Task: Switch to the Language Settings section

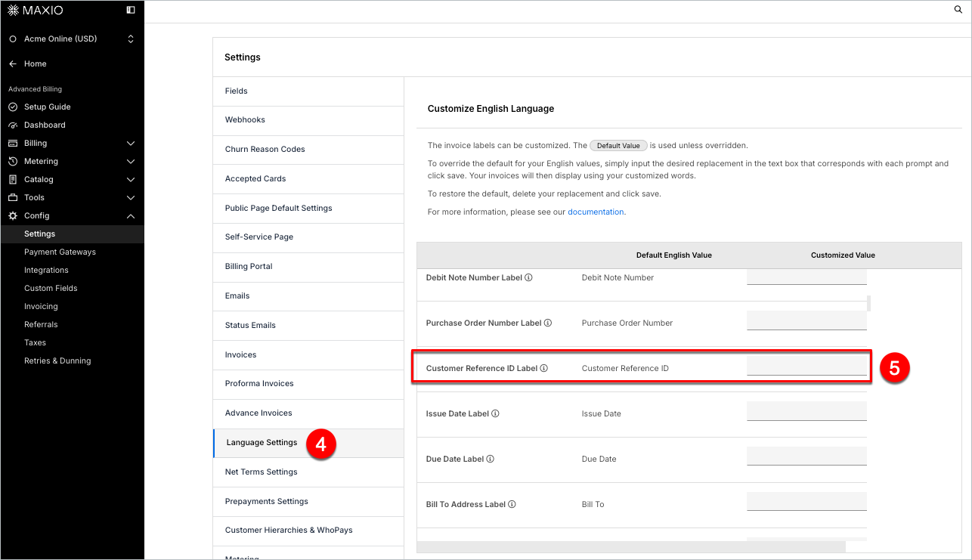Action: [x=262, y=442]
